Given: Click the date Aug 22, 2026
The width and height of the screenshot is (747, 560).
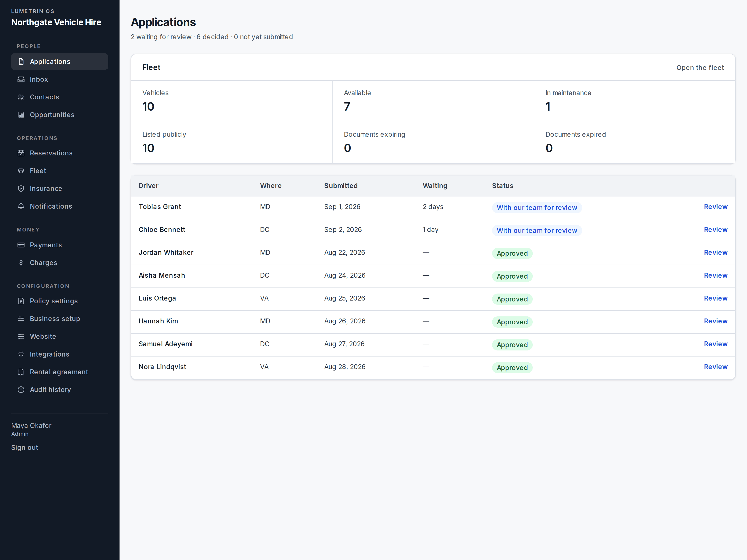Looking at the screenshot, I should tap(345, 252).
